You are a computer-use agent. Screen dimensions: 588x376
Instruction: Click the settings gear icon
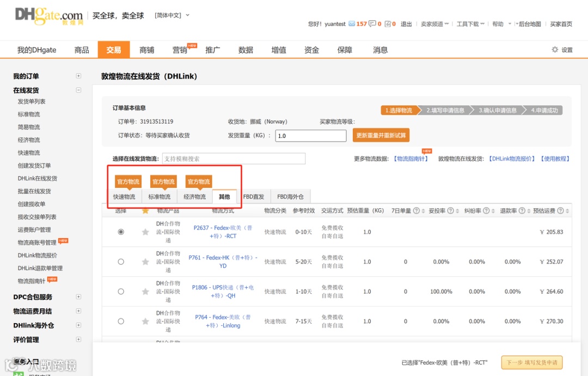point(555,50)
